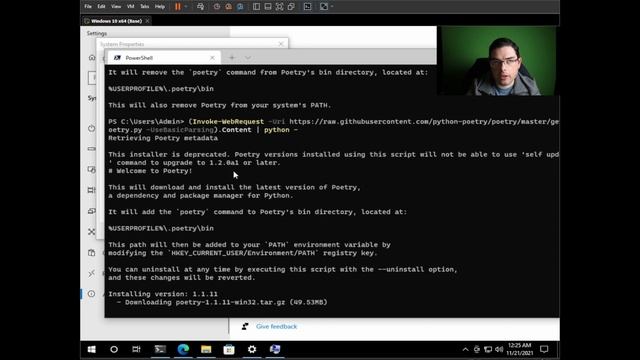640x360 pixels.
Task: Switch VMware to Unity mode
Action: tap(291, 7)
